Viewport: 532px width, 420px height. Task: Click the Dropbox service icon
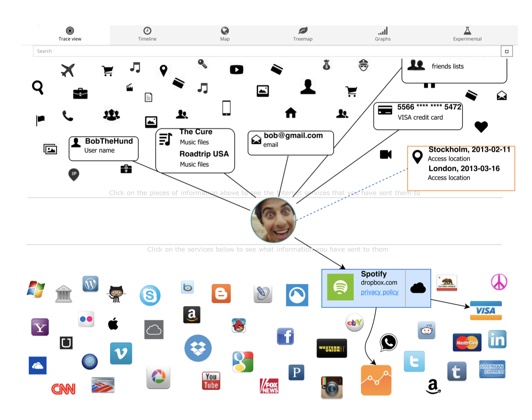click(198, 348)
